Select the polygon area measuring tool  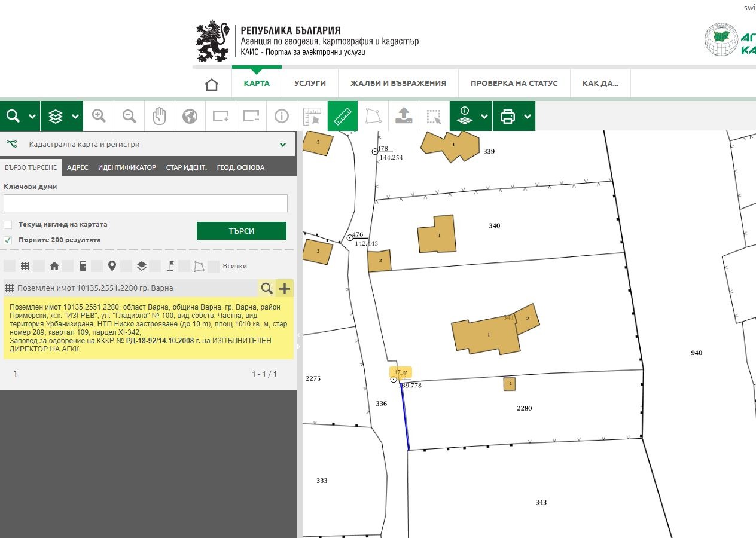(373, 116)
